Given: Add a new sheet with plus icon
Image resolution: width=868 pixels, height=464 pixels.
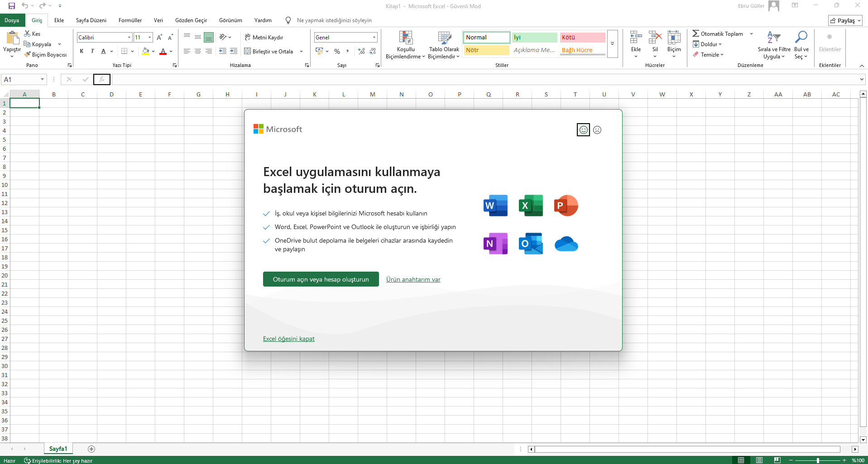Looking at the screenshot, I should click(x=91, y=449).
